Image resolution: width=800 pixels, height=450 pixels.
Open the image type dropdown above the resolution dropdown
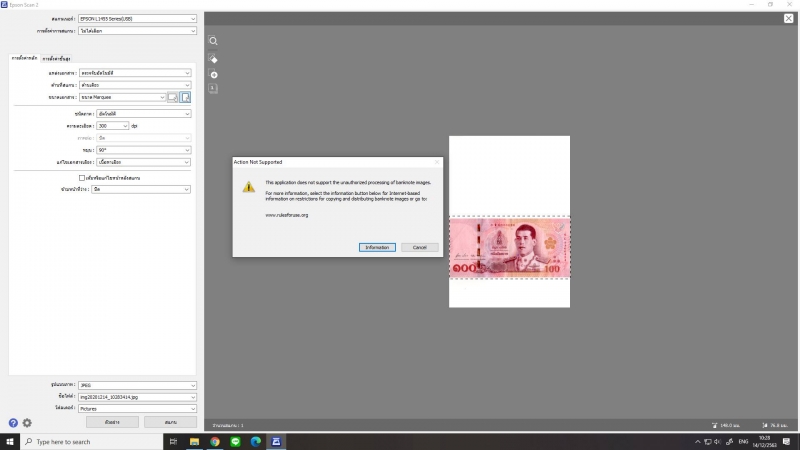point(144,114)
